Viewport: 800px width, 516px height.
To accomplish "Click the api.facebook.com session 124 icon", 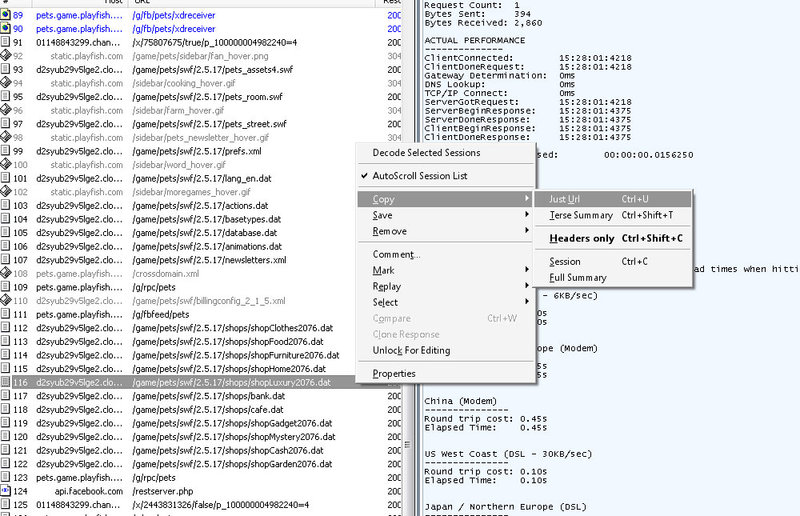I will [6, 491].
